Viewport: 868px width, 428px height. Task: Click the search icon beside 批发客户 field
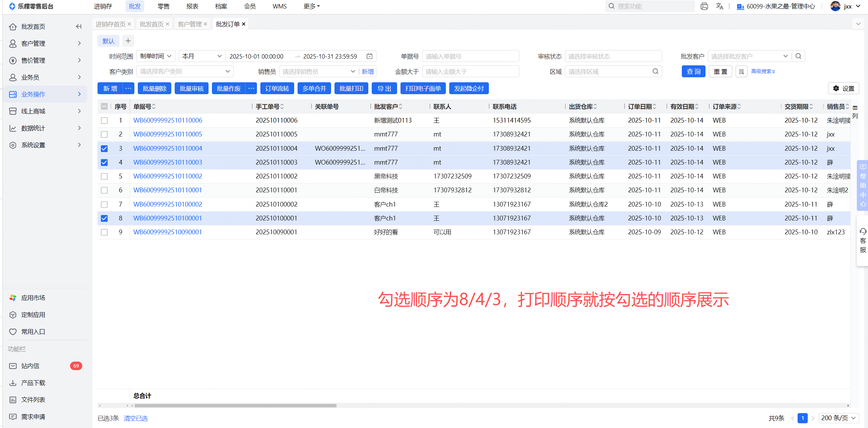(x=798, y=56)
